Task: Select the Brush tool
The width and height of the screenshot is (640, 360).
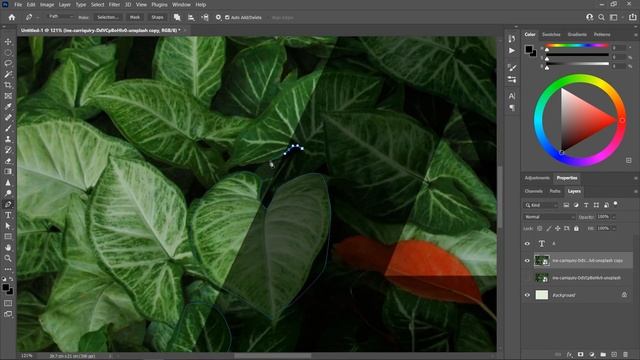Action: 8,128
